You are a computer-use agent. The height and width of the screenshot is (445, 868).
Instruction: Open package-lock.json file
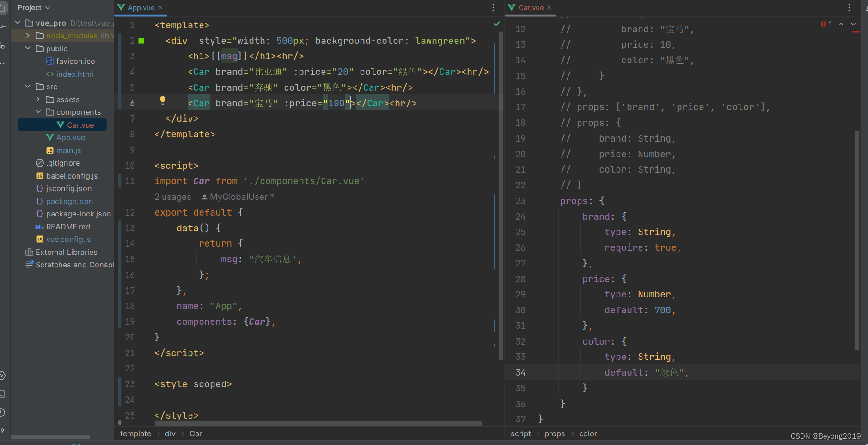point(73,214)
